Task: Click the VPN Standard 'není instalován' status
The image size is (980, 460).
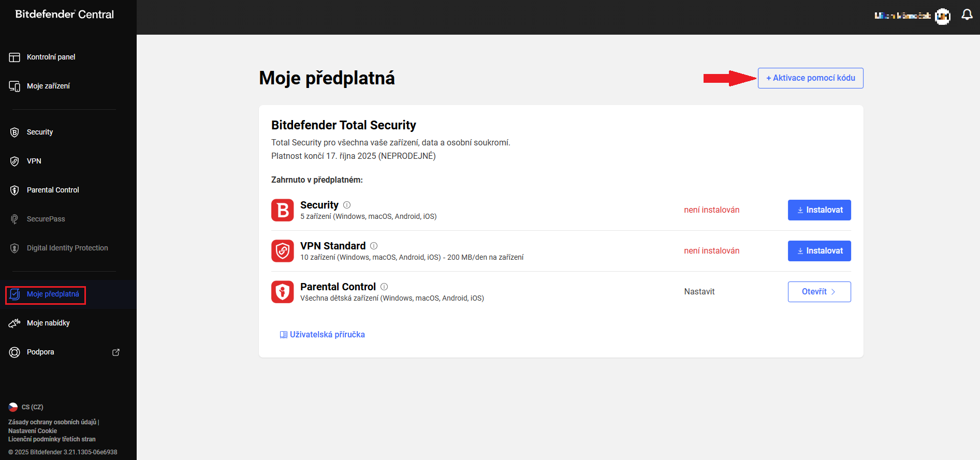Action: point(712,251)
